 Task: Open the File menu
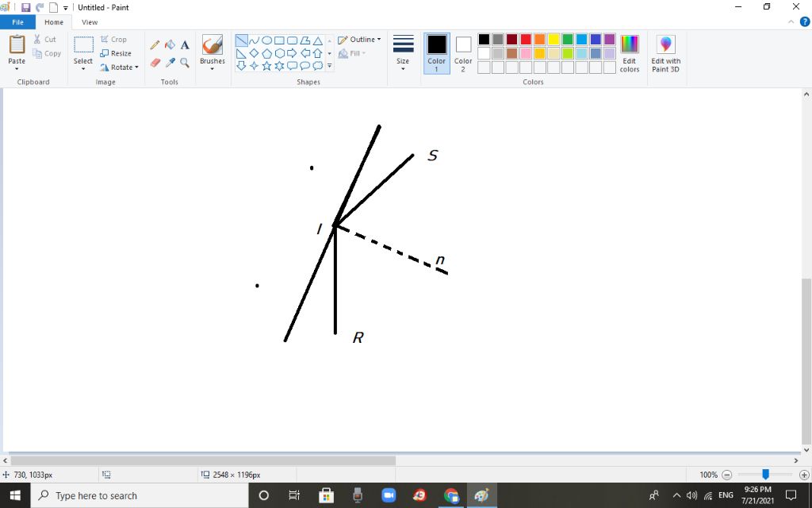click(x=17, y=22)
